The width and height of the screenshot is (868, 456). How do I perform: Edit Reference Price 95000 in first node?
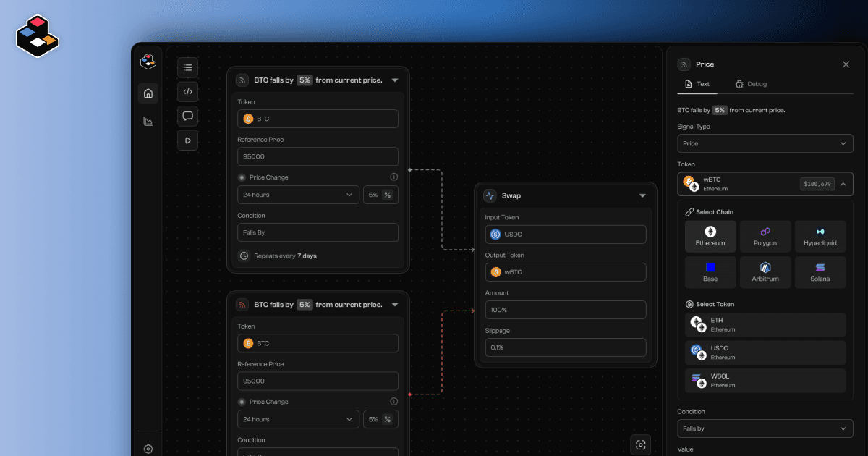coord(318,156)
